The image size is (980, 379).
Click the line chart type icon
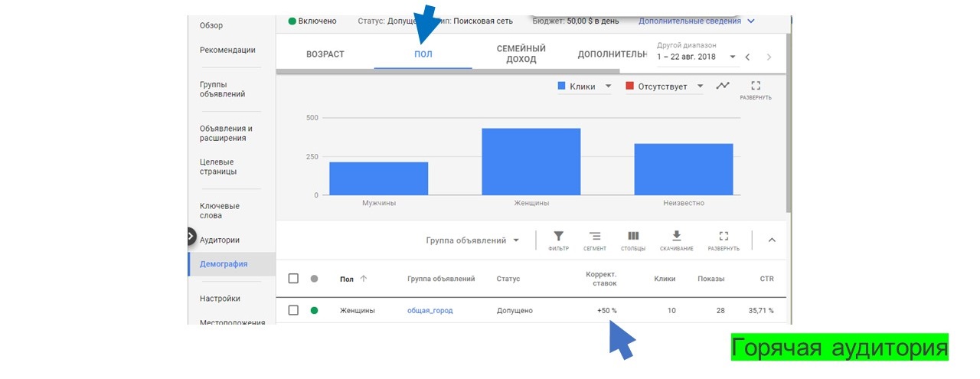pyautogui.click(x=722, y=87)
